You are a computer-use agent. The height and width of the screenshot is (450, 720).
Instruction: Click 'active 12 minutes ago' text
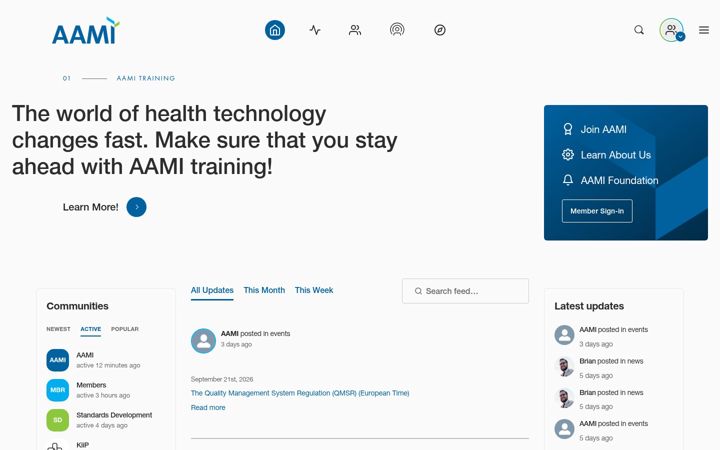(108, 366)
